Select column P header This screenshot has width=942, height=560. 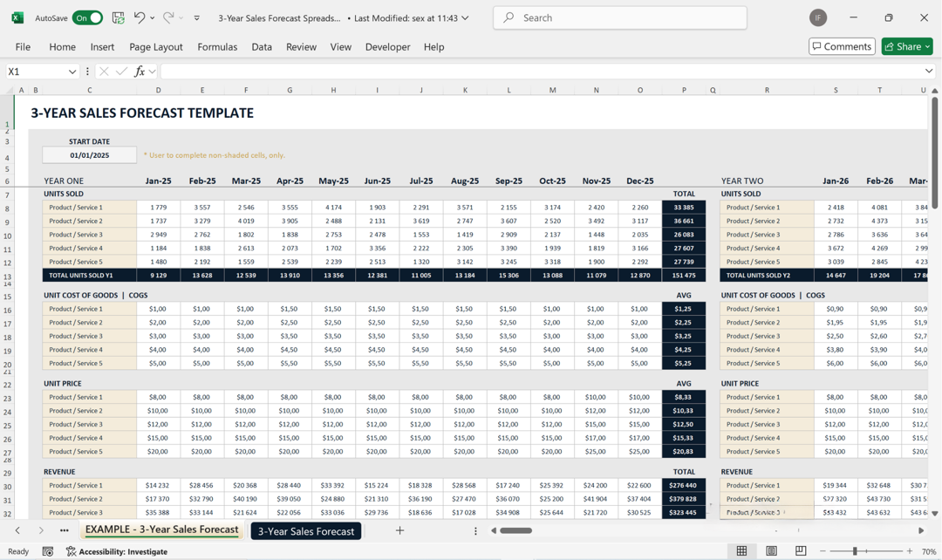[684, 90]
